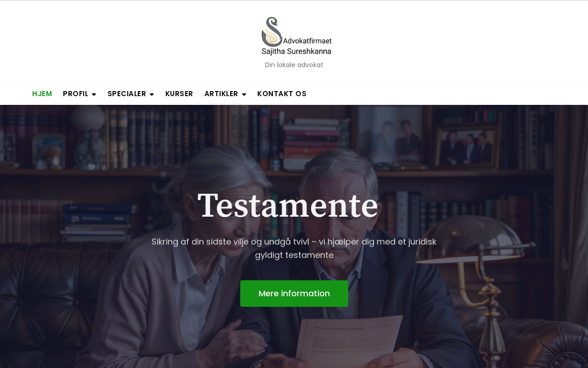The image size is (588, 368).
Task: Select KONTAKT OS in navigation
Action: (x=282, y=94)
